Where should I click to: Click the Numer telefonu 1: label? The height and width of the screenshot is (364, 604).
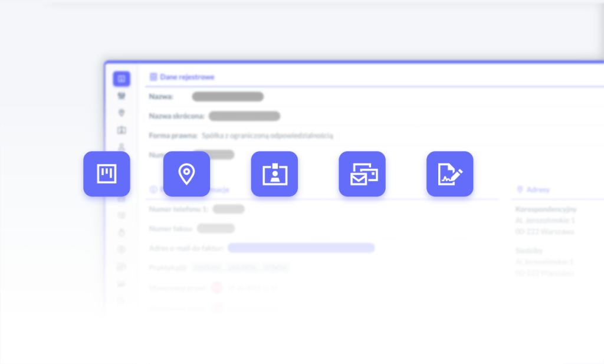coord(178,209)
